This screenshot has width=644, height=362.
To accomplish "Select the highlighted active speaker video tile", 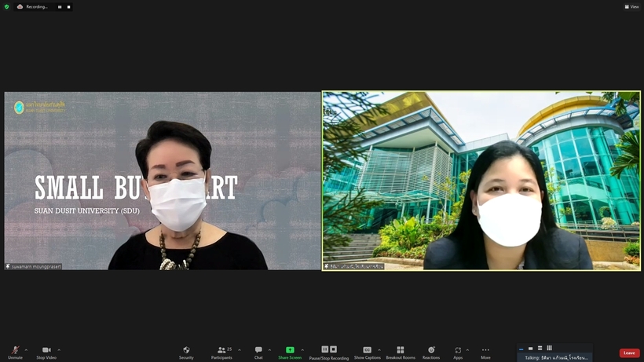I will 481,181.
